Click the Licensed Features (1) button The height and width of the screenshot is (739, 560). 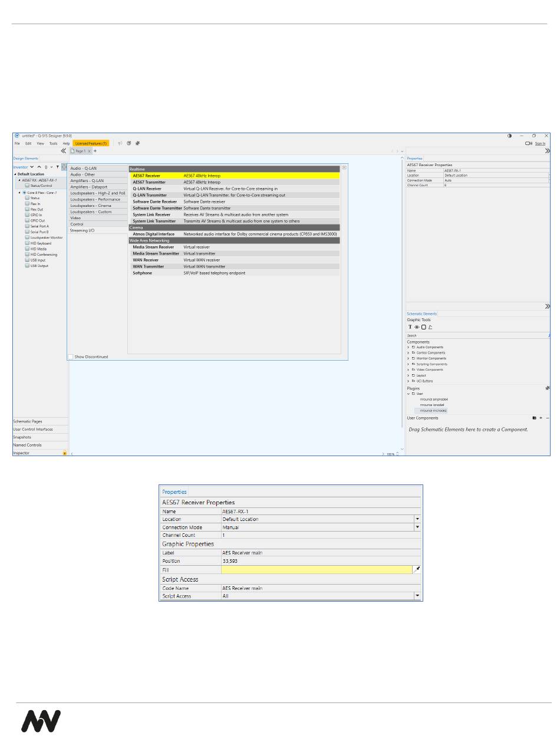point(91,143)
